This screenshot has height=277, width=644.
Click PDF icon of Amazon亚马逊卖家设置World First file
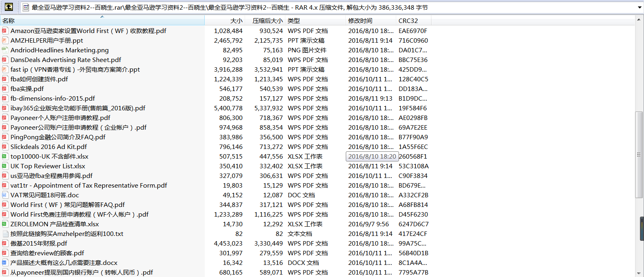pos(5,31)
